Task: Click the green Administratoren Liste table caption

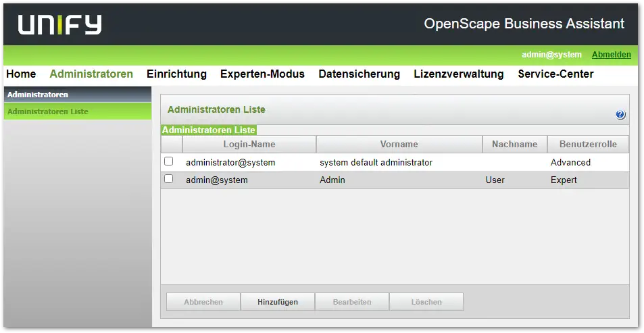Action: (209, 130)
